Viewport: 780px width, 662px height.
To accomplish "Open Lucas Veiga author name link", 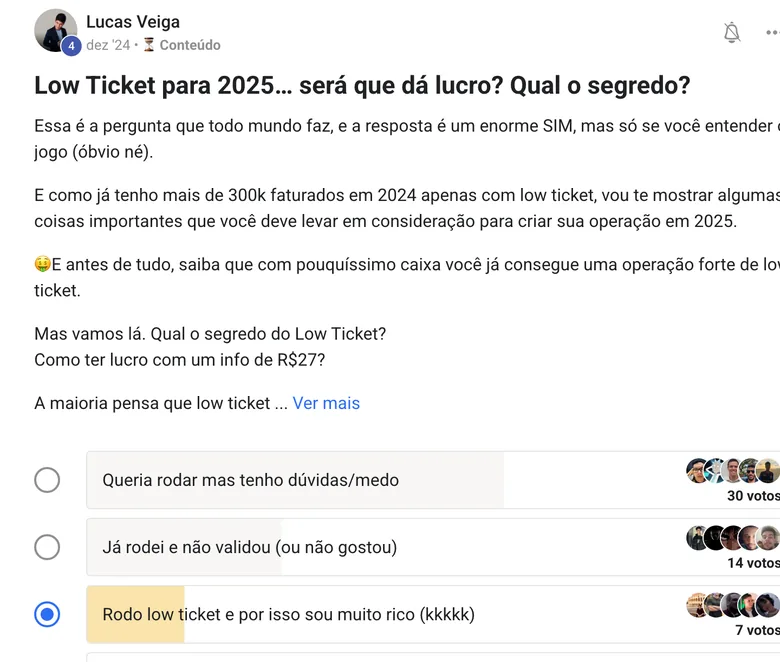I will click(133, 22).
